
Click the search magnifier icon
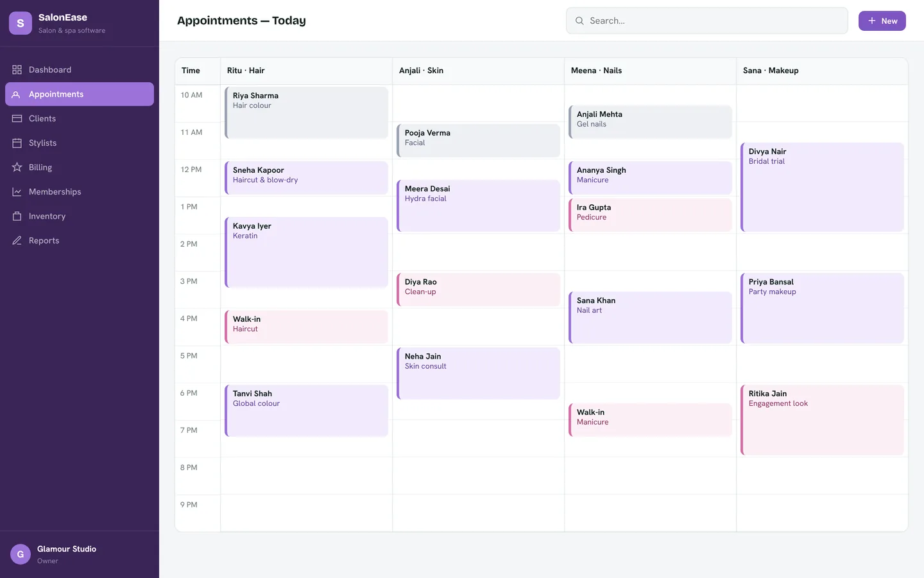pos(579,21)
